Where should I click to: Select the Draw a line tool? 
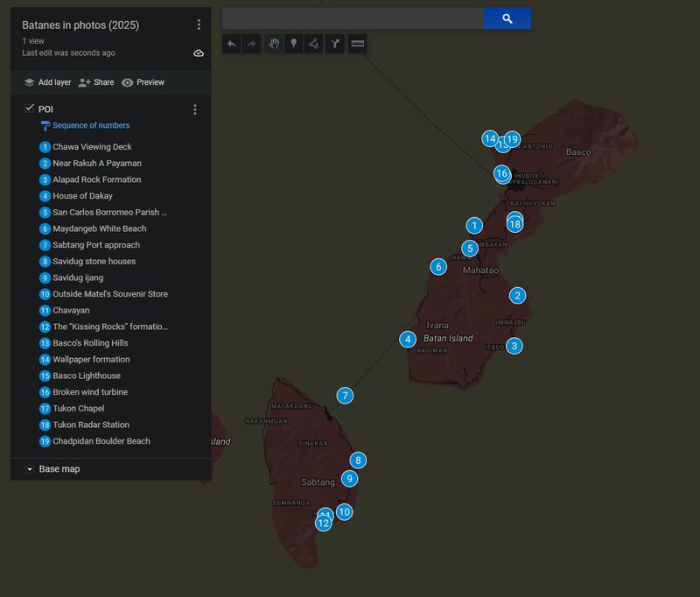[x=314, y=44]
